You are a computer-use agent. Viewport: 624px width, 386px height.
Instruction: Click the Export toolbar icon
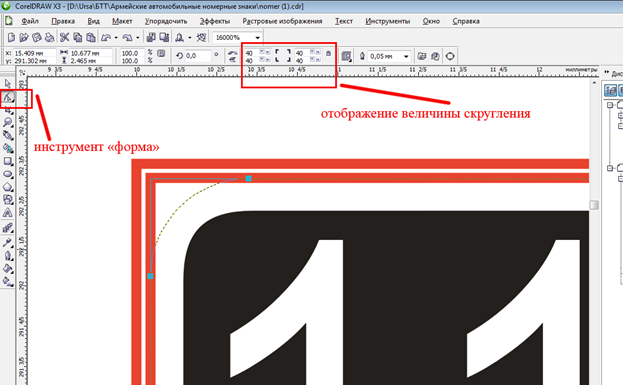[x=164, y=37]
